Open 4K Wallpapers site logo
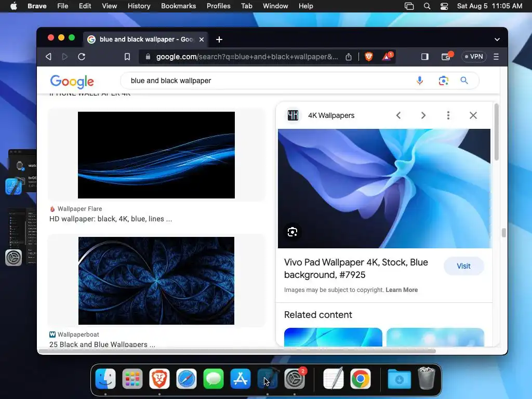The image size is (532, 399). (x=293, y=115)
